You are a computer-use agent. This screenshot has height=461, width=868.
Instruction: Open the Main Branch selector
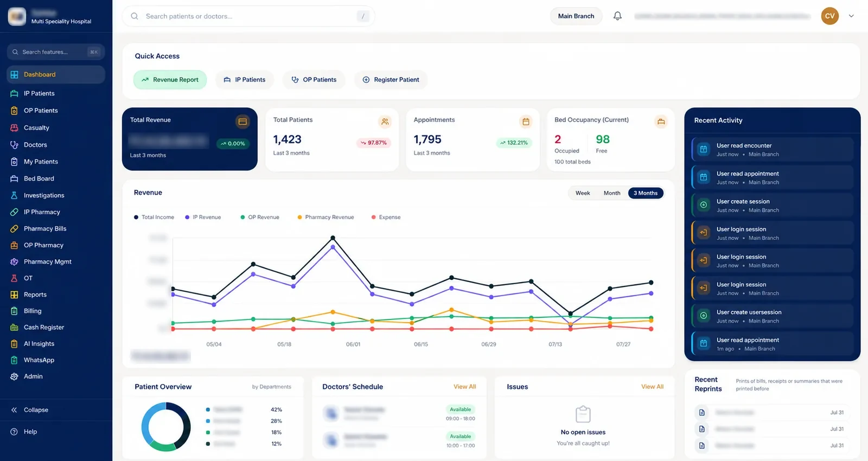(x=576, y=16)
